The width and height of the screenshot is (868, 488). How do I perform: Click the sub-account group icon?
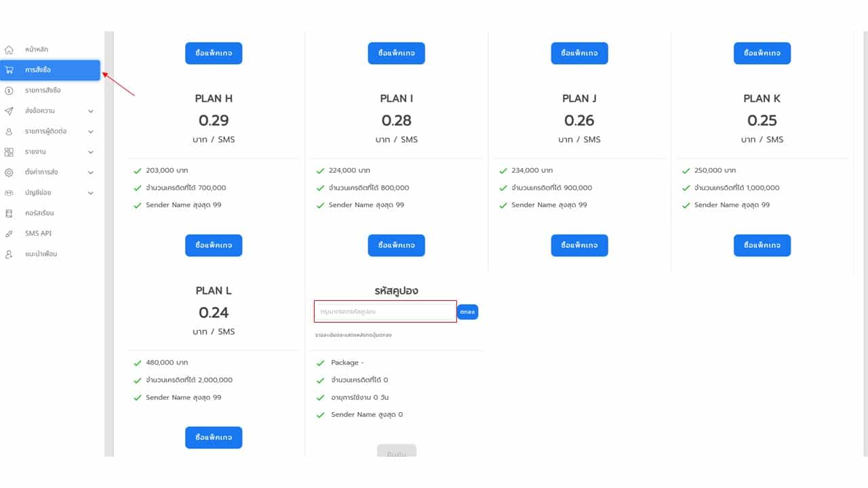tap(9, 192)
